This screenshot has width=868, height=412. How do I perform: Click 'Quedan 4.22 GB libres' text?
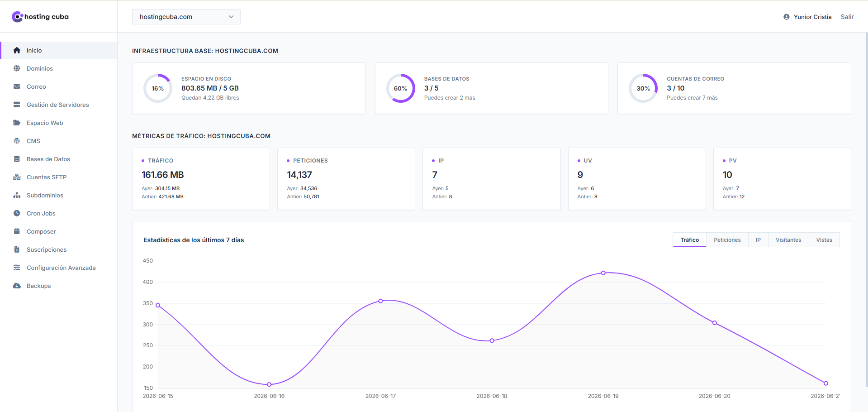click(210, 98)
